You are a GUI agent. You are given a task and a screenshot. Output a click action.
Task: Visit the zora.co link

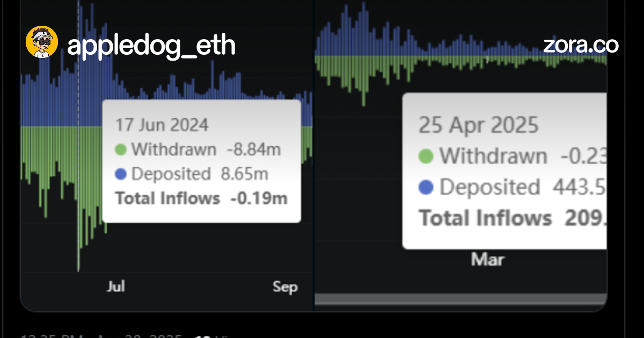pyautogui.click(x=581, y=45)
